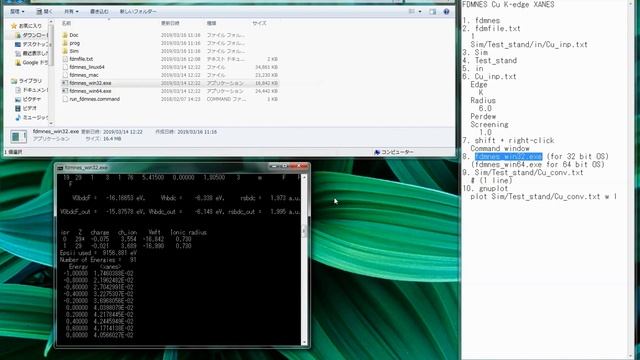Viewport: 640px width, 360px height.
Task: Click the details pane file thumbnail
Action: coord(18,137)
